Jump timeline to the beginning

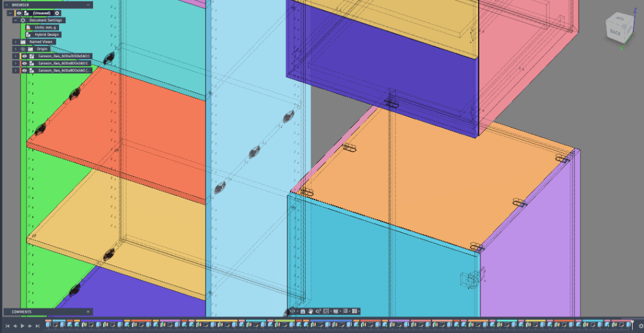pos(8,325)
